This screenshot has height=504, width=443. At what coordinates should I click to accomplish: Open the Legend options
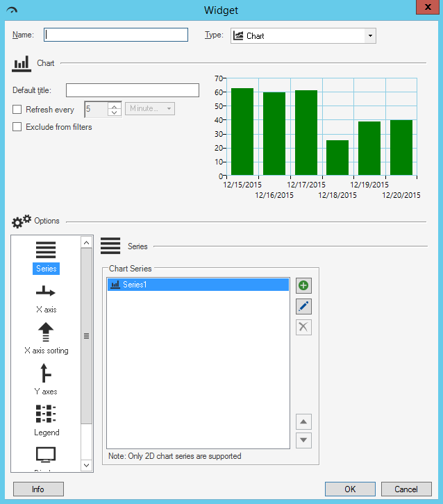point(46,414)
